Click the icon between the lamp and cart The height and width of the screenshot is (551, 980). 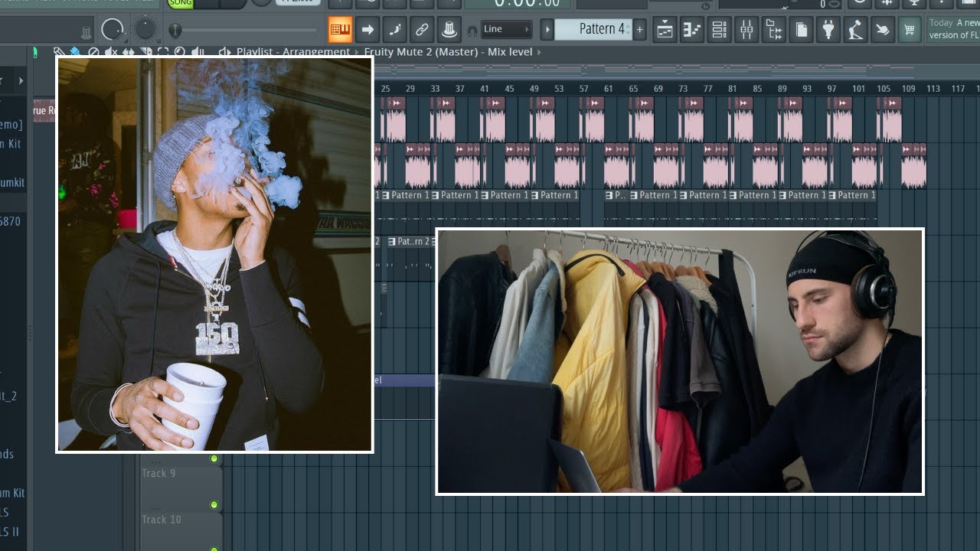(883, 30)
